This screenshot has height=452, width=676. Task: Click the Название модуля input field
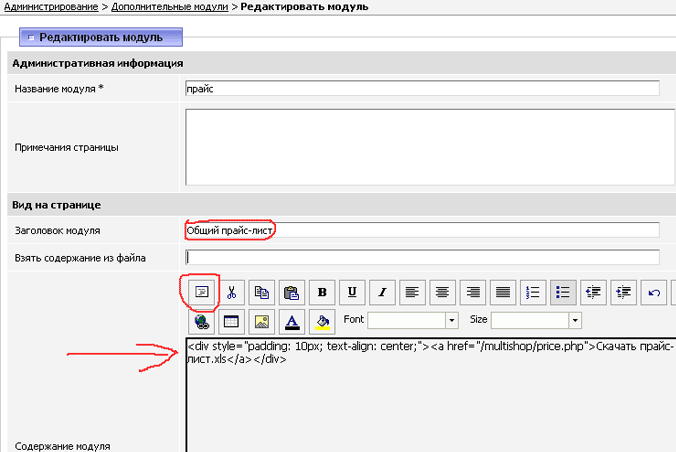pos(421,88)
